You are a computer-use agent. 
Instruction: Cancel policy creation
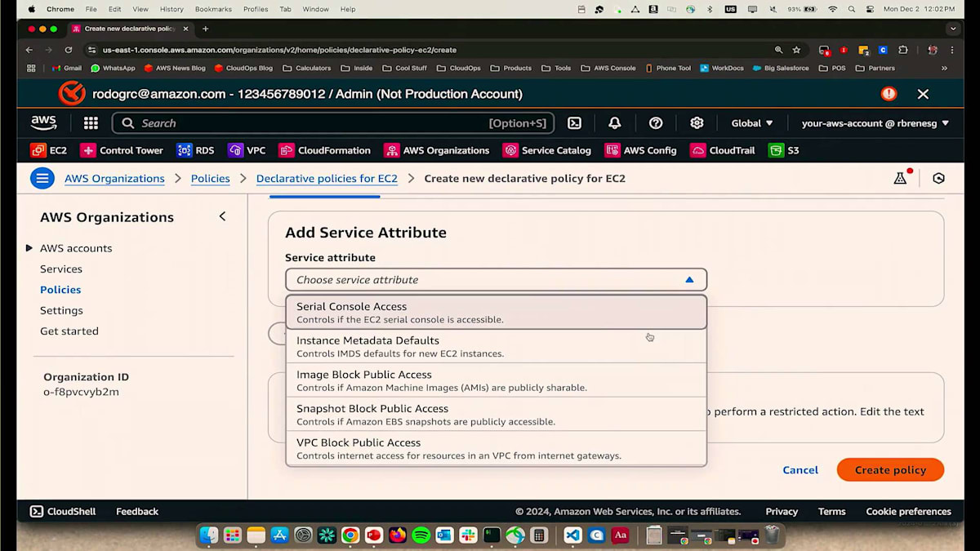[800, 469]
